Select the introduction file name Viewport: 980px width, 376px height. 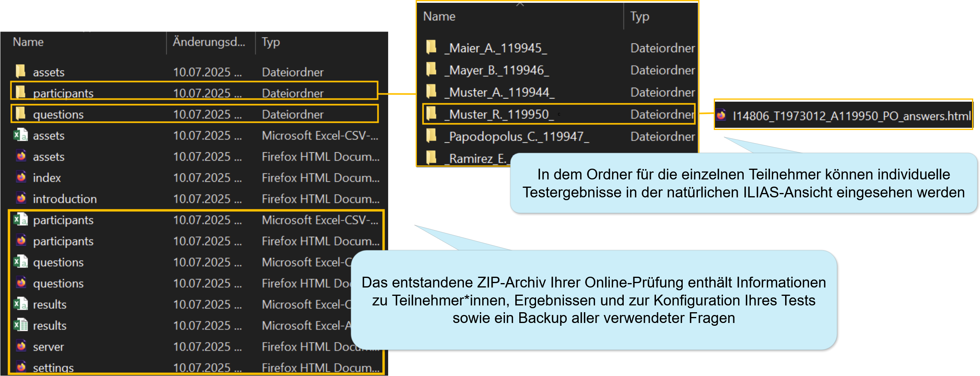coord(65,199)
